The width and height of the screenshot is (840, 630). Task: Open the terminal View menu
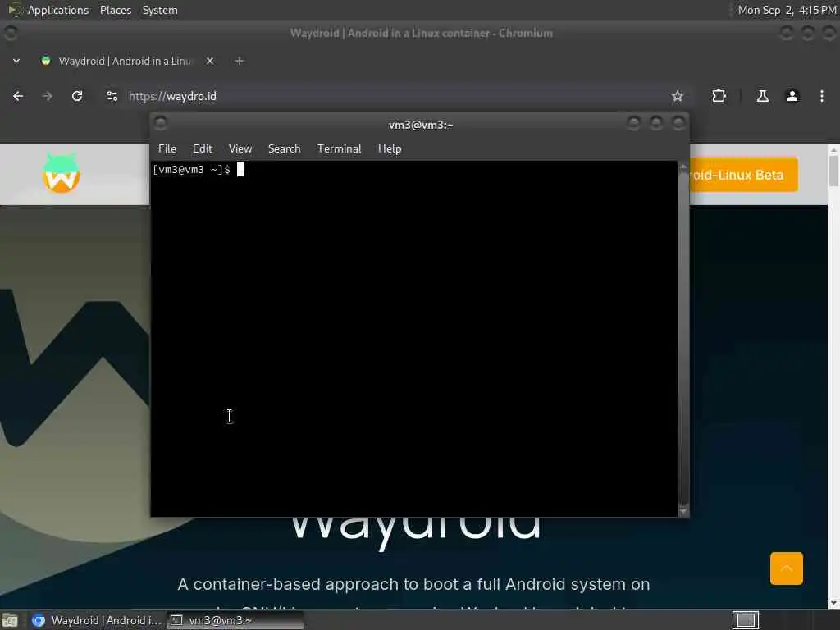coord(240,149)
